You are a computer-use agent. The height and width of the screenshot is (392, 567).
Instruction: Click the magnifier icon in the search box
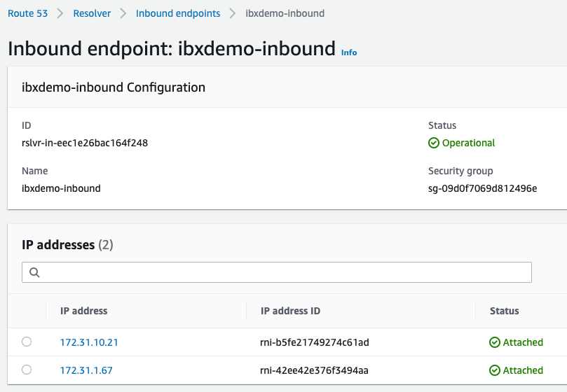coord(34,272)
